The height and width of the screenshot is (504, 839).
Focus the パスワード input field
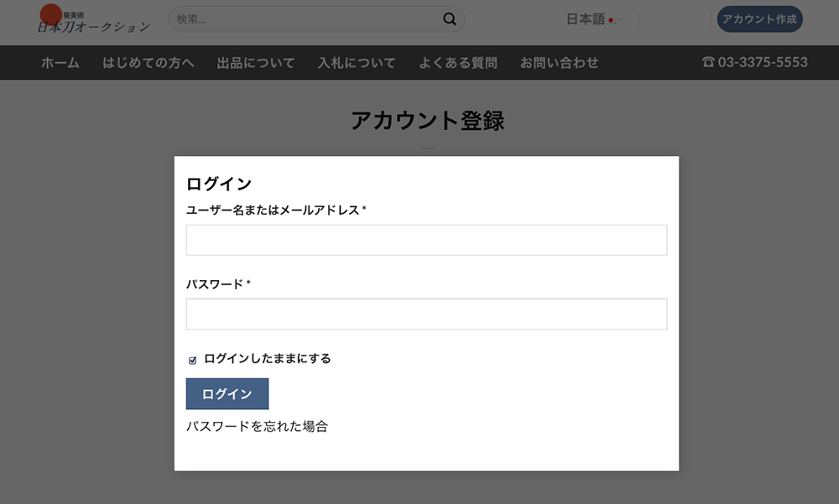pos(426,314)
